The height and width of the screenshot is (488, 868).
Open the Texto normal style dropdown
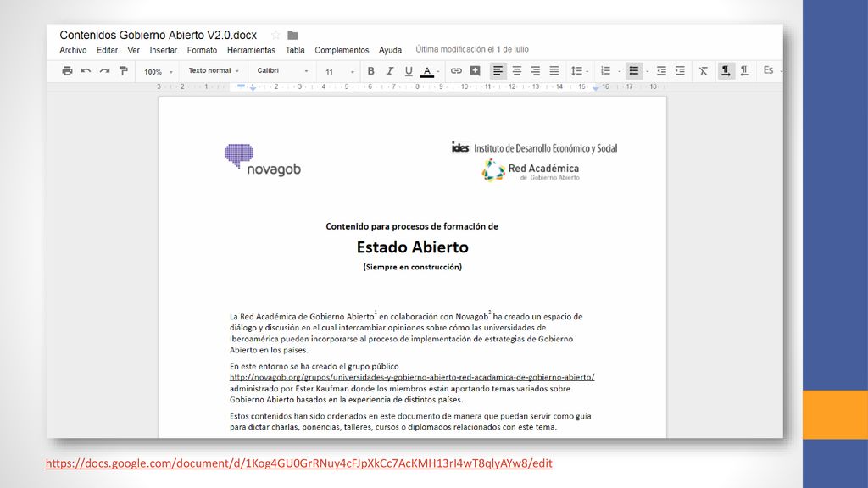[x=214, y=71]
